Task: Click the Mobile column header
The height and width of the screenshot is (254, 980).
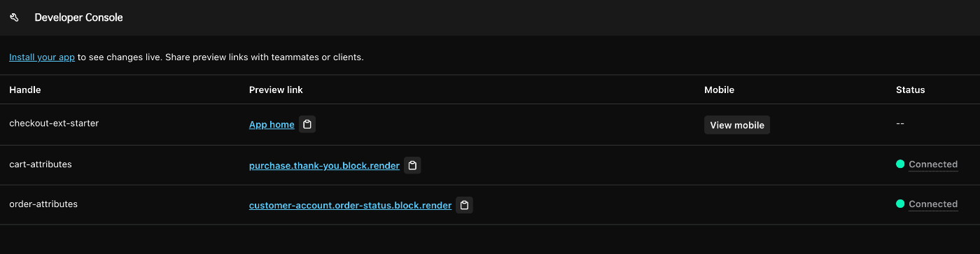Action: coord(719,90)
